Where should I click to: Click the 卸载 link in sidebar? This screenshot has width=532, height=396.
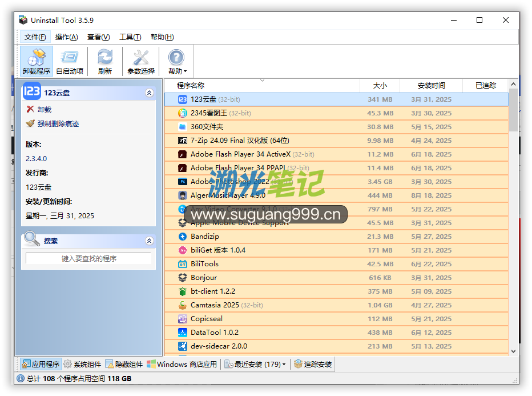click(x=45, y=109)
